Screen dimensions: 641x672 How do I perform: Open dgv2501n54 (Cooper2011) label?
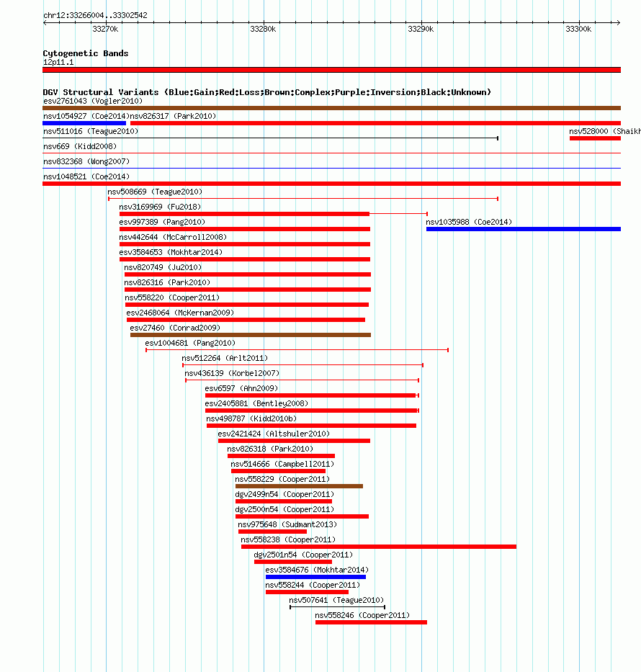(303, 555)
